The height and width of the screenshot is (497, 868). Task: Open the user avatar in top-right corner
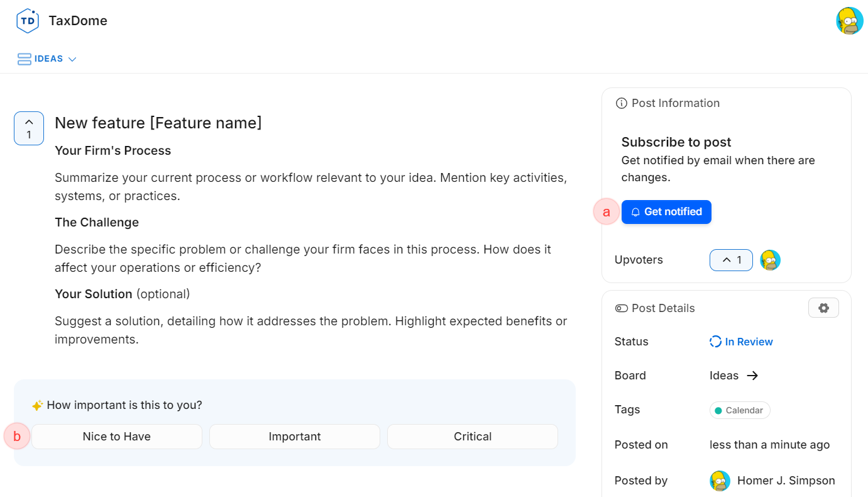click(x=849, y=21)
